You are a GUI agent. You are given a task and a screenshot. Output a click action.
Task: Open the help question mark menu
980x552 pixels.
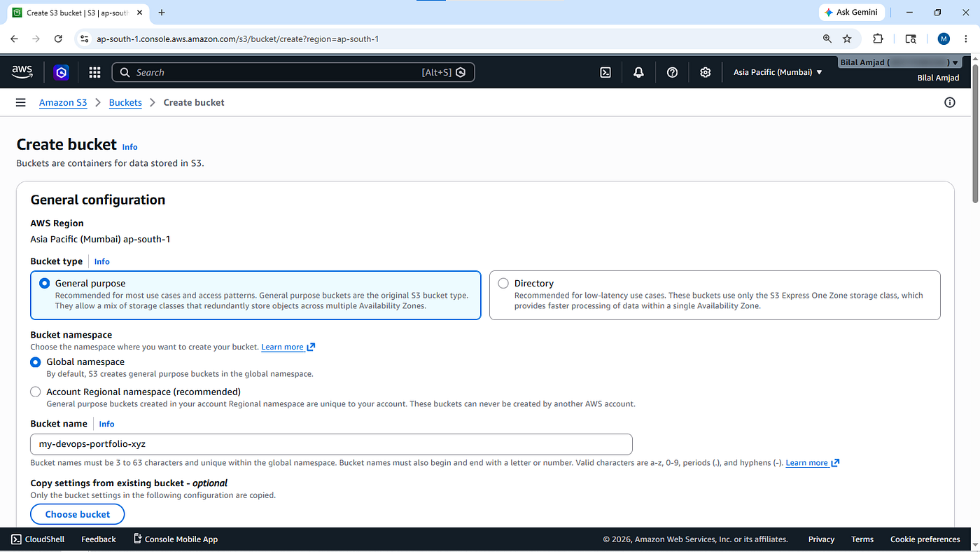coord(672,72)
